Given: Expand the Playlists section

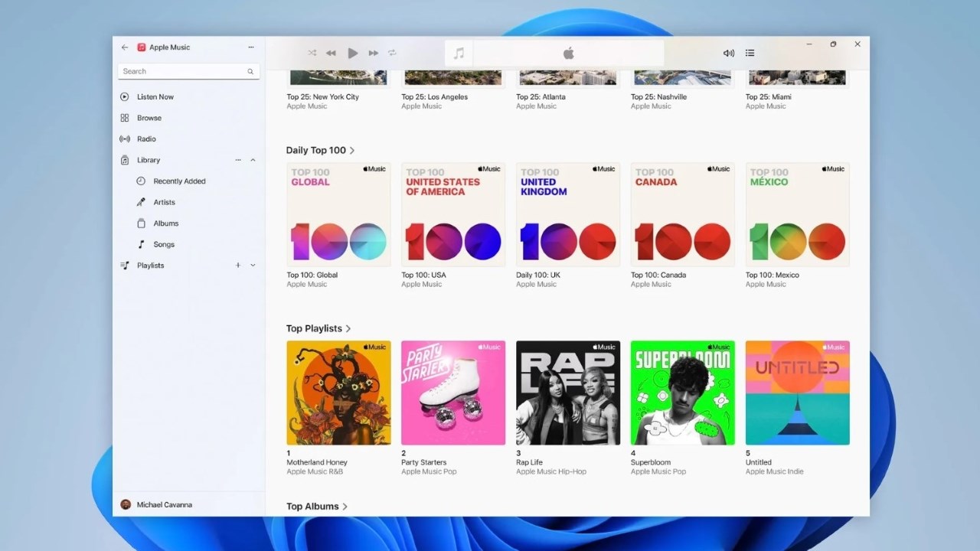Looking at the screenshot, I should coord(253,265).
